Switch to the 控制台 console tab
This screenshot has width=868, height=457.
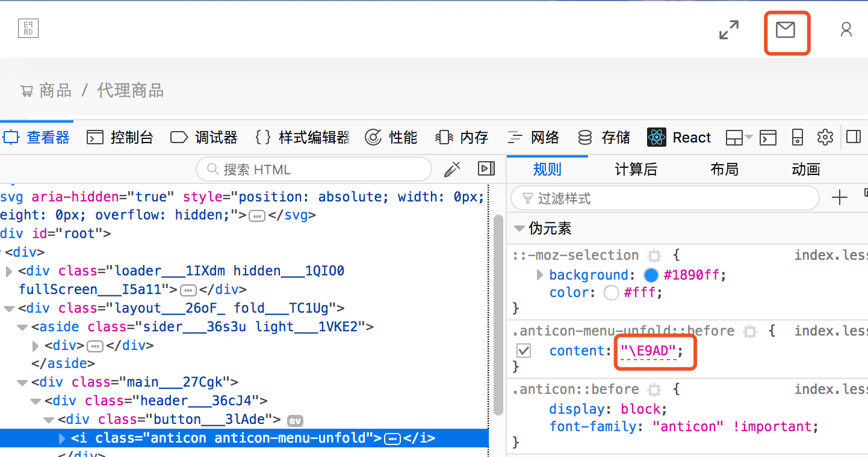pos(120,138)
